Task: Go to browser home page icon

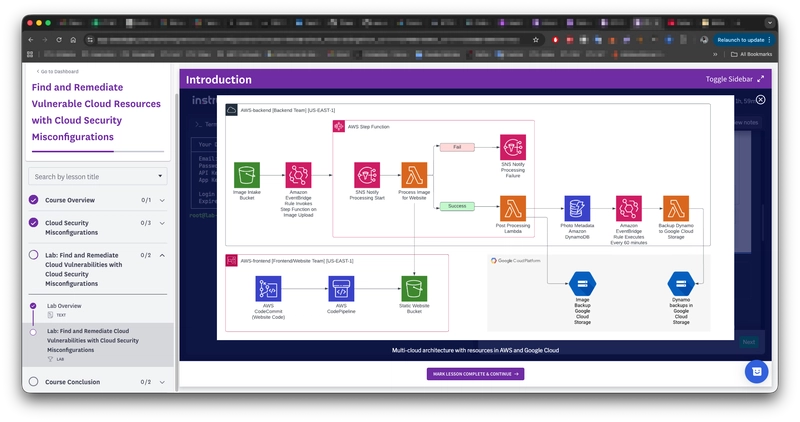Action: pyautogui.click(x=73, y=40)
